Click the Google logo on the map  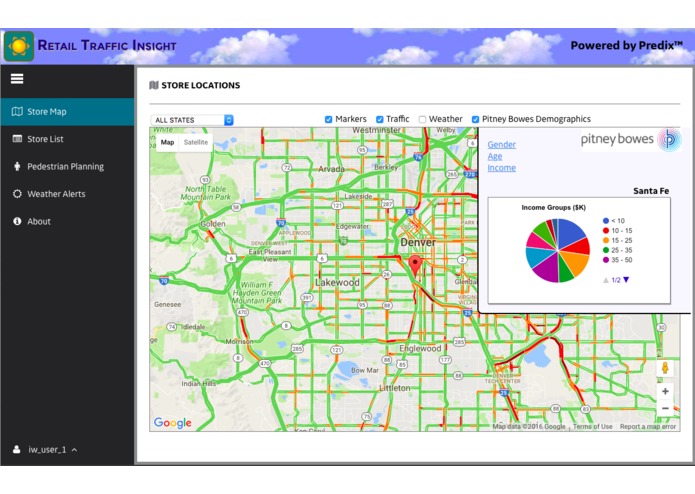[x=172, y=423]
